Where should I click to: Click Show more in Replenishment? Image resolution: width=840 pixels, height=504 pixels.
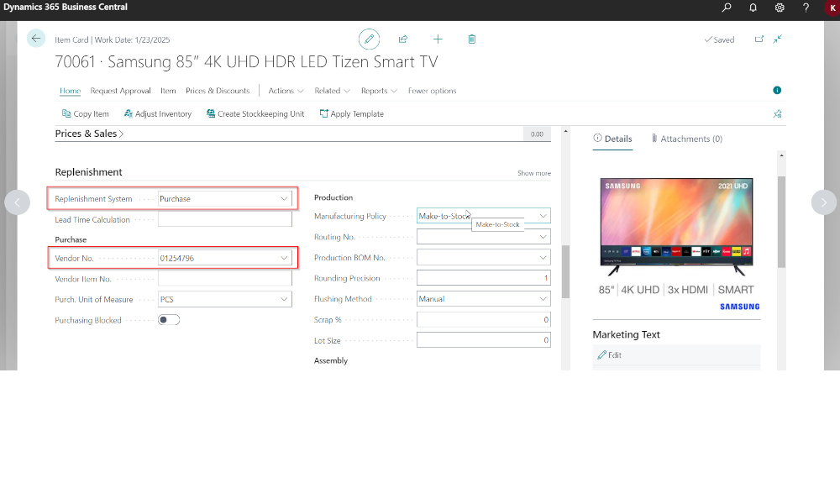pos(534,173)
